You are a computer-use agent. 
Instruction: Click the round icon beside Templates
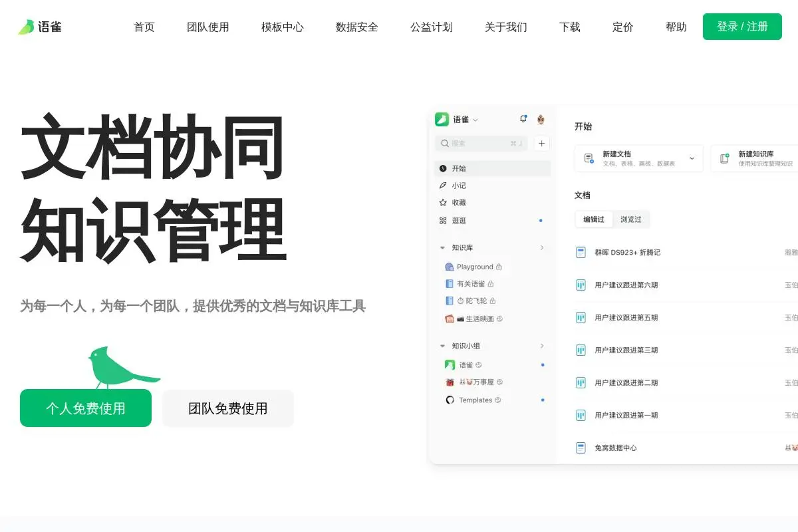click(x=450, y=400)
